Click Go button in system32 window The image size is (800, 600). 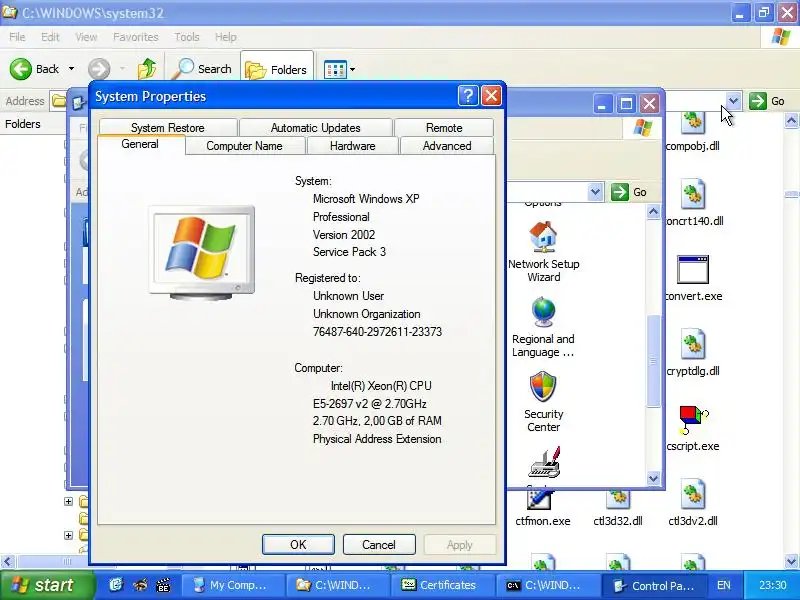click(767, 101)
